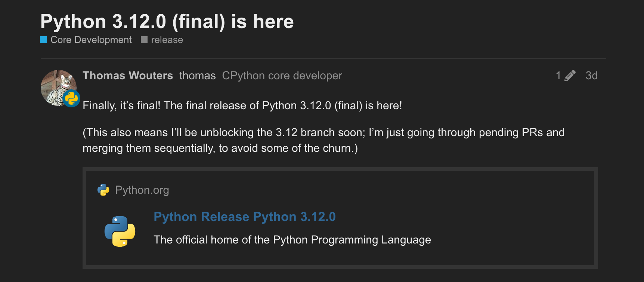Open Thomas Wouters' avatar photo

(x=58, y=88)
